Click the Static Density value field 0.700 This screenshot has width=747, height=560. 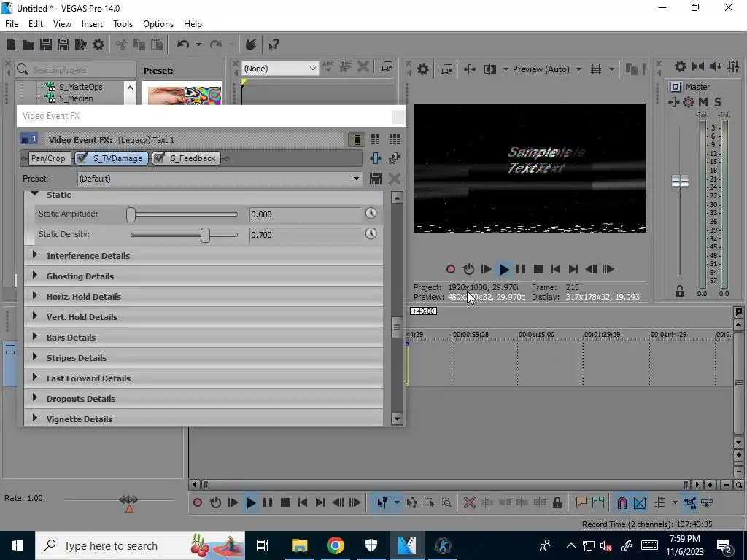(306, 235)
